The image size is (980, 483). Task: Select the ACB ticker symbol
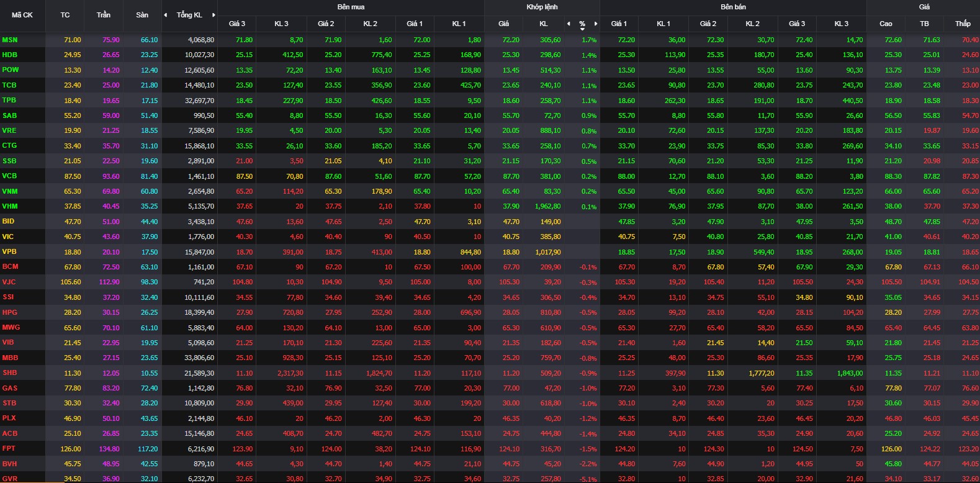pyautogui.click(x=10, y=433)
